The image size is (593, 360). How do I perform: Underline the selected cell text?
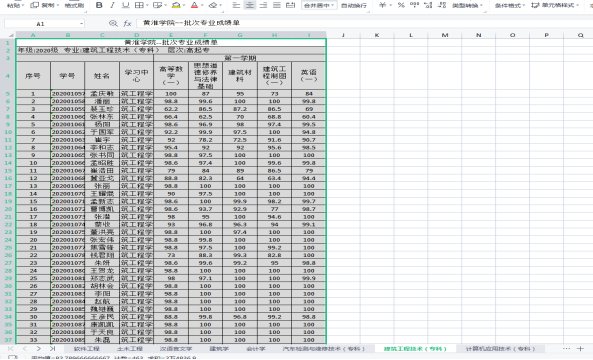click(126, 5)
